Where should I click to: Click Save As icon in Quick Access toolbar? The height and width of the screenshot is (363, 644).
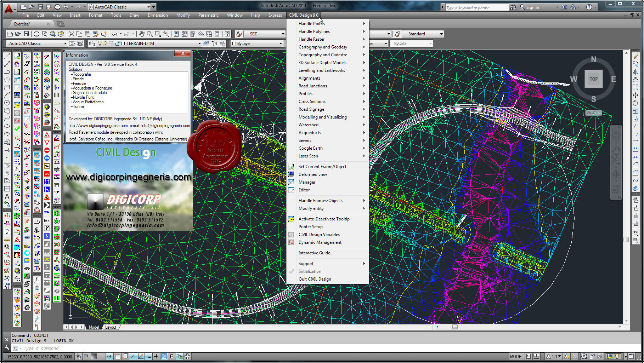pyautogui.click(x=48, y=7)
